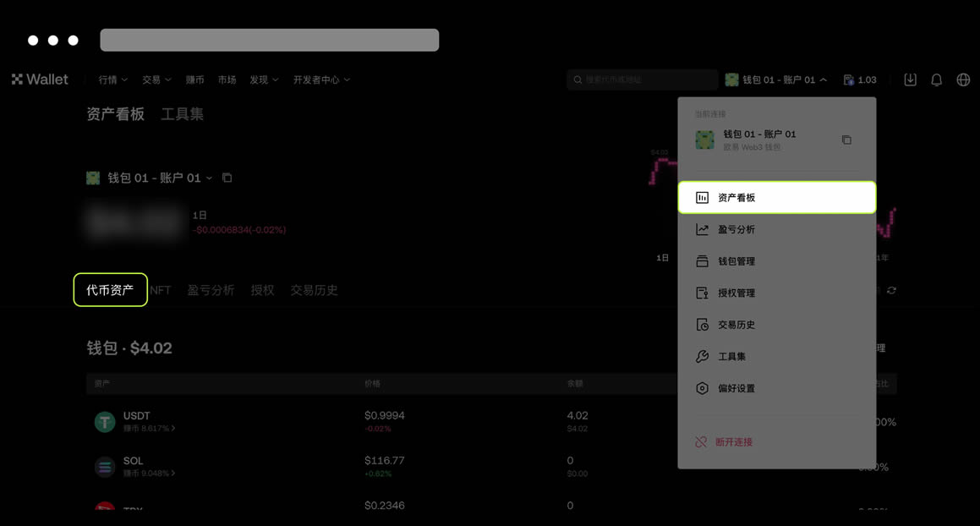Switch to the NFT tab
The width and height of the screenshot is (980, 526).
(x=161, y=289)
